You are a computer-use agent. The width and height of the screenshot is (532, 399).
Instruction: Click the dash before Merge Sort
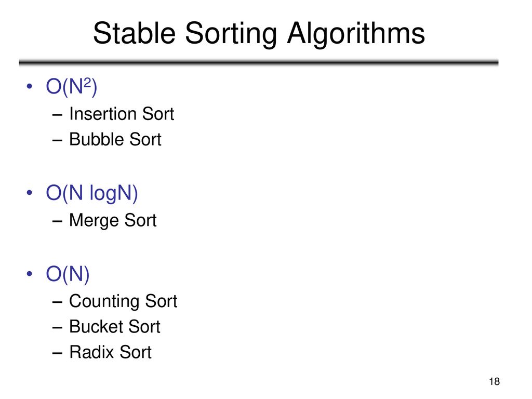[x=57, y=221]
